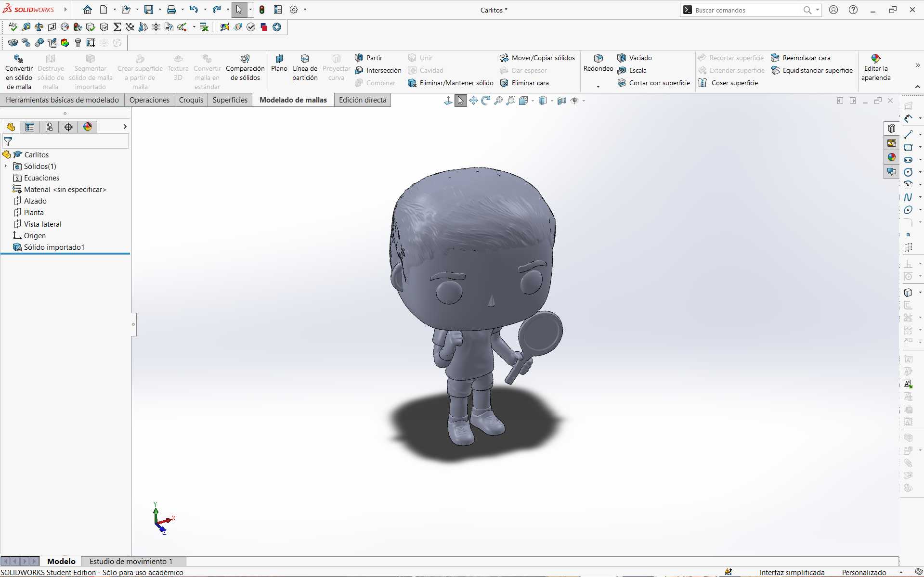Viewport: 924px width, 577px height.
Task: Click Coser superficie tool
Action: [728, 83]
